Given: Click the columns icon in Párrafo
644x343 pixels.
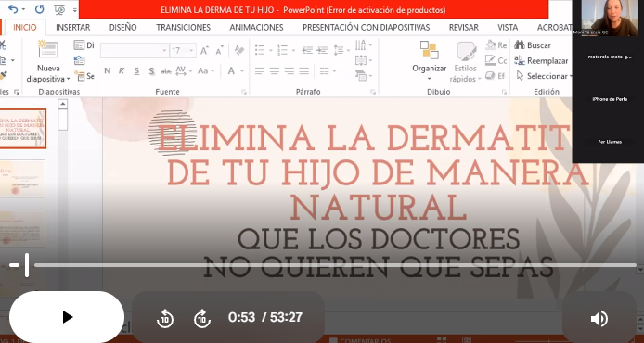Looking at the screenshot, I should point(325,70).
